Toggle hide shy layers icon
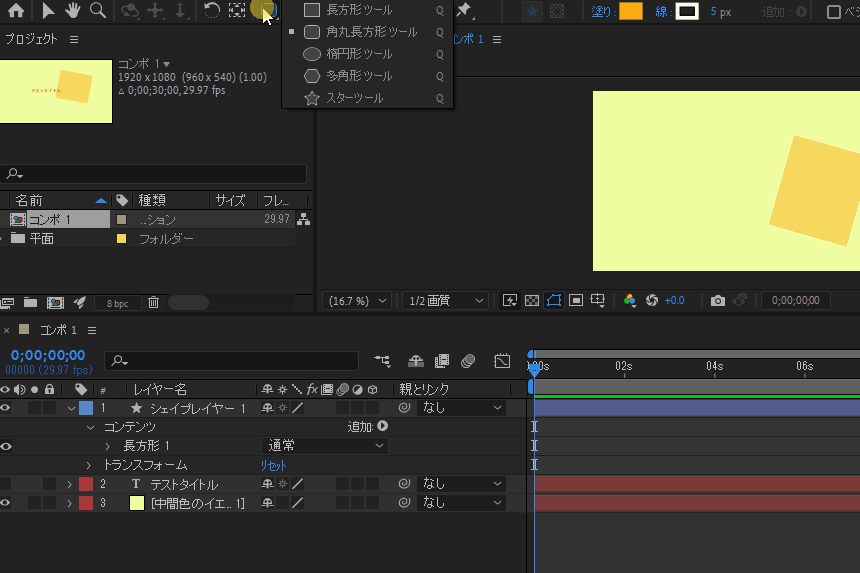The height and width of the screenshot is (573, 860). pyautogui.click(x=416, y=361)
